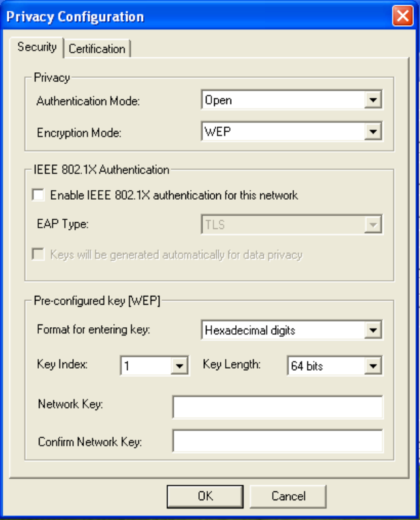Click the Encryption Mode label
The image size is (420, 520).
coord(78,133)
